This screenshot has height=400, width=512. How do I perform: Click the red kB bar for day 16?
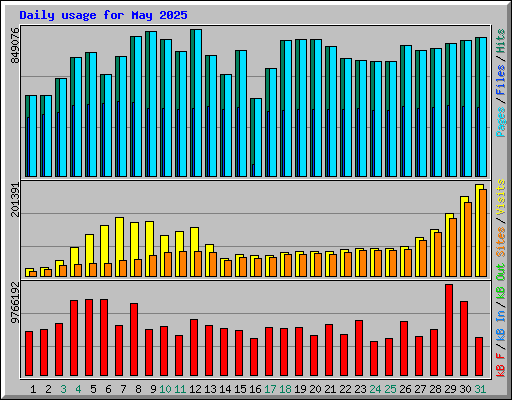254,357
